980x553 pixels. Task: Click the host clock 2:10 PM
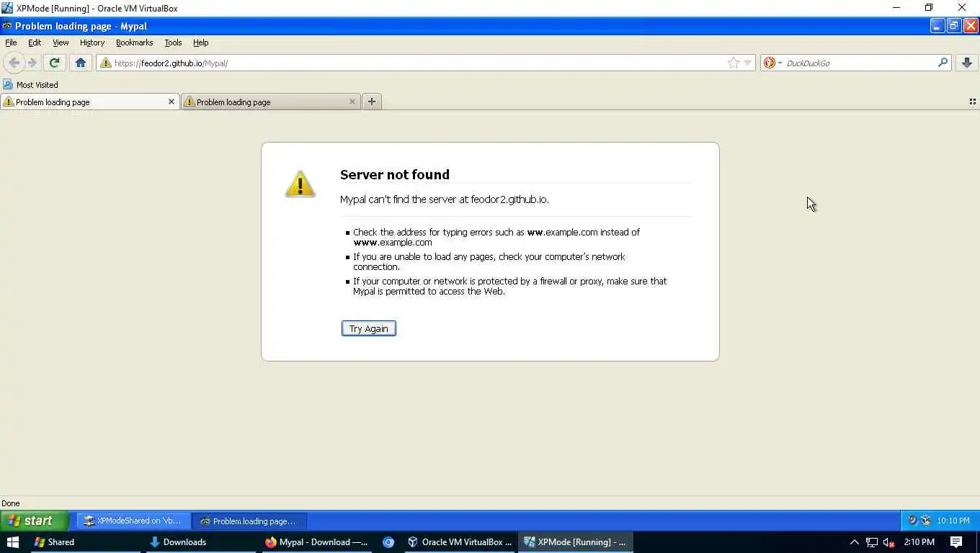tap(919, 542)
